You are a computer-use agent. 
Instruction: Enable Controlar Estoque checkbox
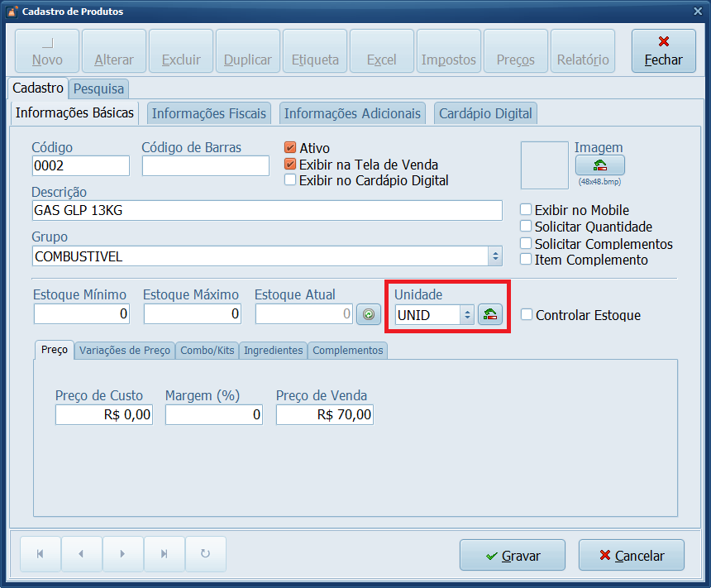527,314
